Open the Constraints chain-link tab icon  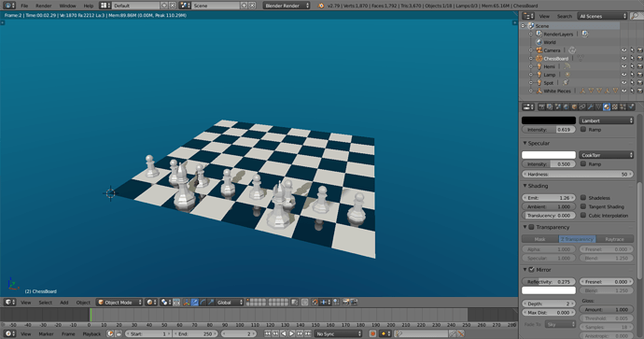(582, 106)
